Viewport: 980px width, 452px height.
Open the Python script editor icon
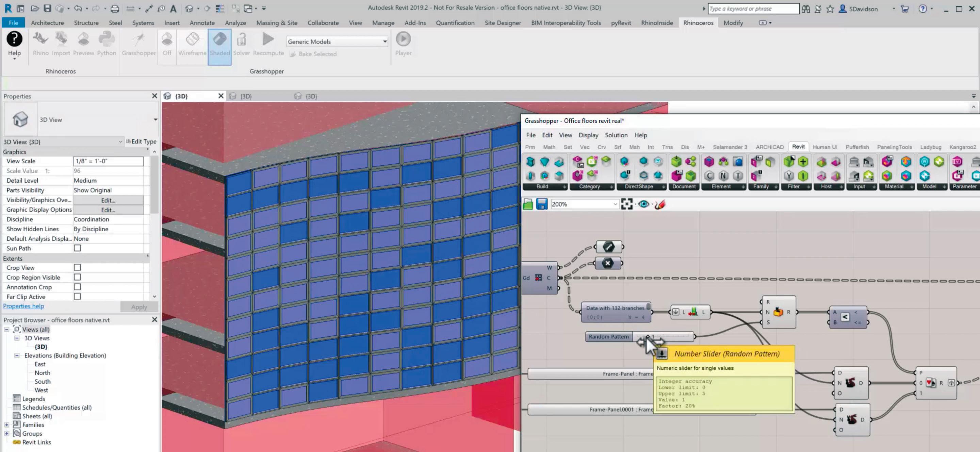[107, 45]
